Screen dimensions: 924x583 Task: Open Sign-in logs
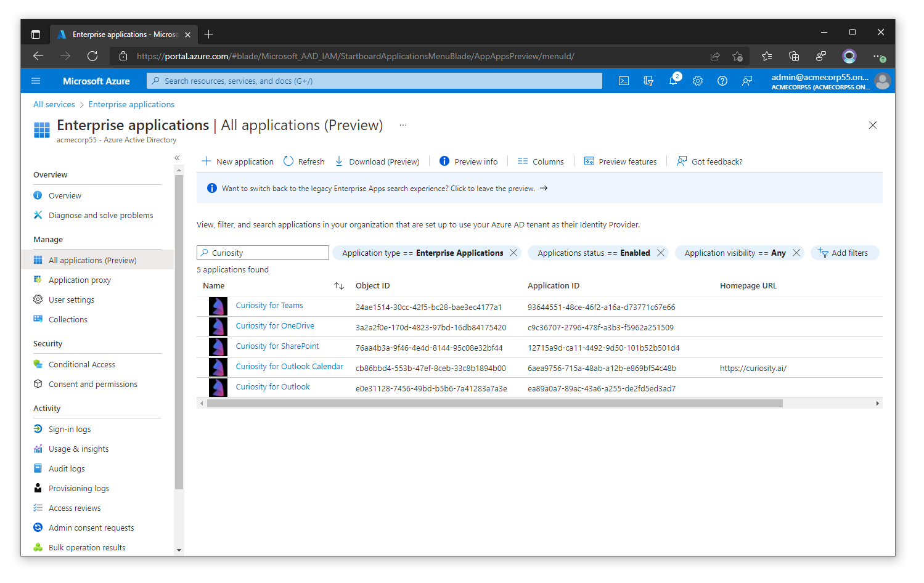point(70,429)
